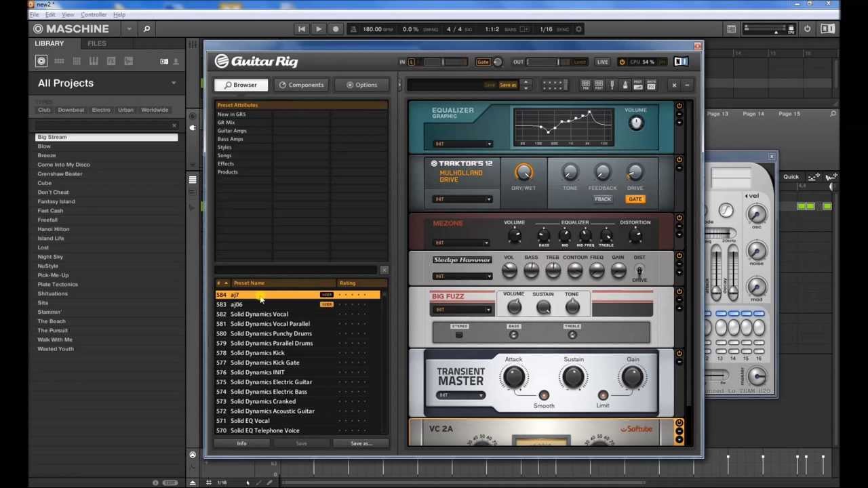Toggle Guitar Rig main power button near CPU
The image size is (868, 488).
[622, 62]
